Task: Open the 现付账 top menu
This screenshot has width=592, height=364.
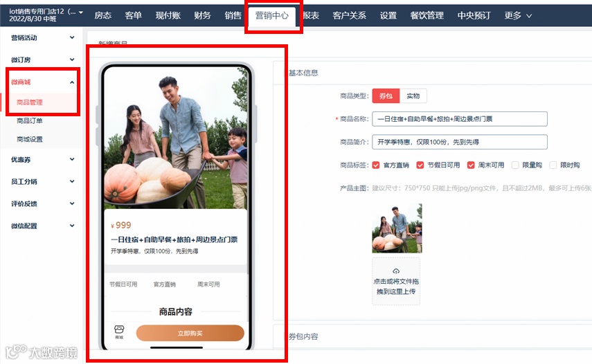Action: 168,15
